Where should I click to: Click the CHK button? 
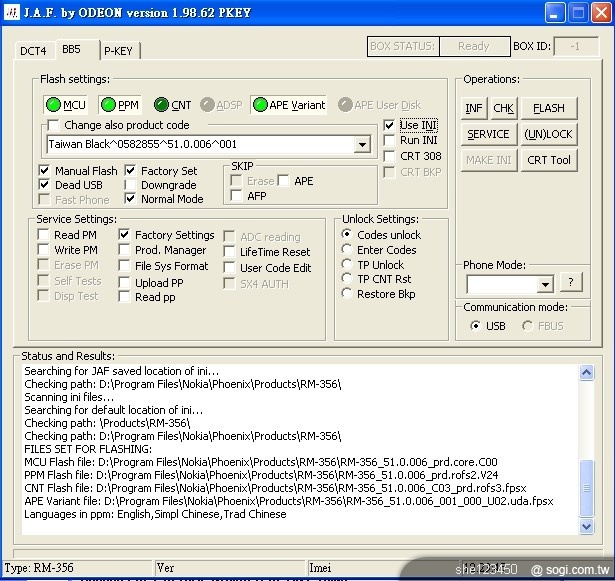(503, 108)
